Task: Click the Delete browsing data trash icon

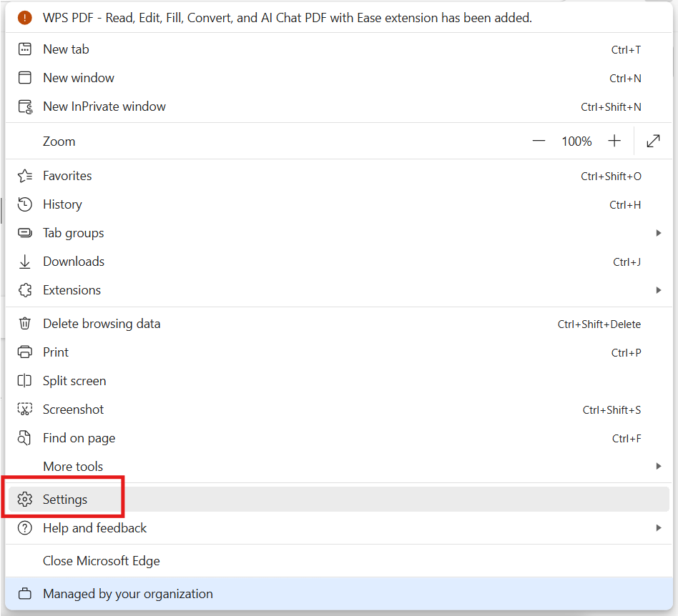Action: pyautogui.click(x=25, y=324)
